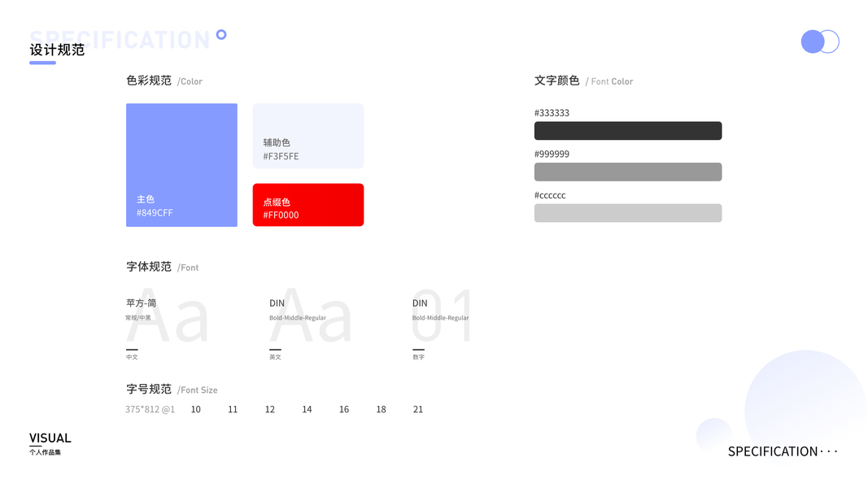Click the #999999 gray text color bar
Screen dimensions: 868x488
[x=627, y=172]
